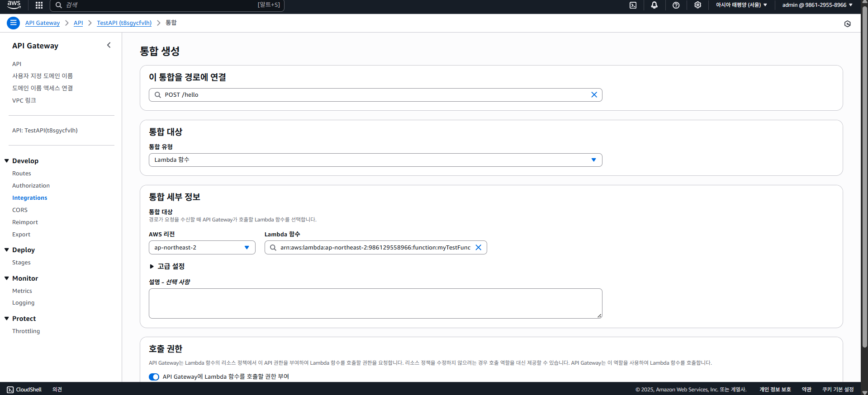Click the route POST /hello input
The image size is (868, 395).
pos(375,95)
